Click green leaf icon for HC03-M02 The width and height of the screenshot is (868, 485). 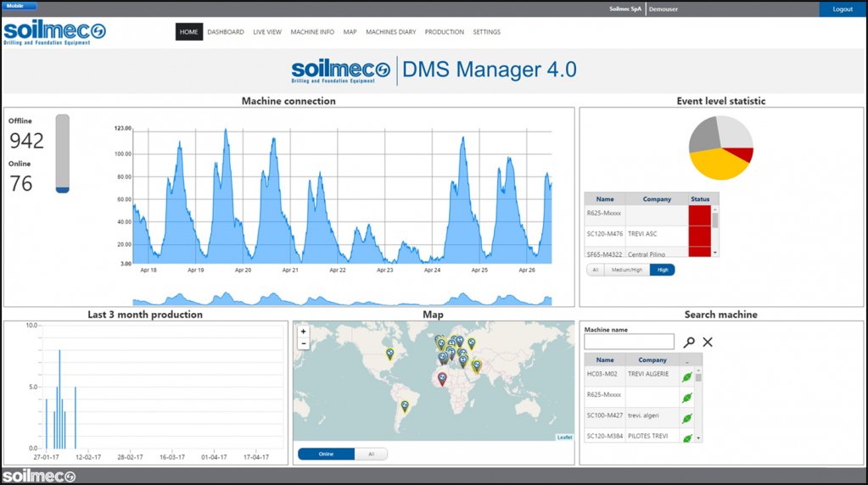tap(687, 377)
